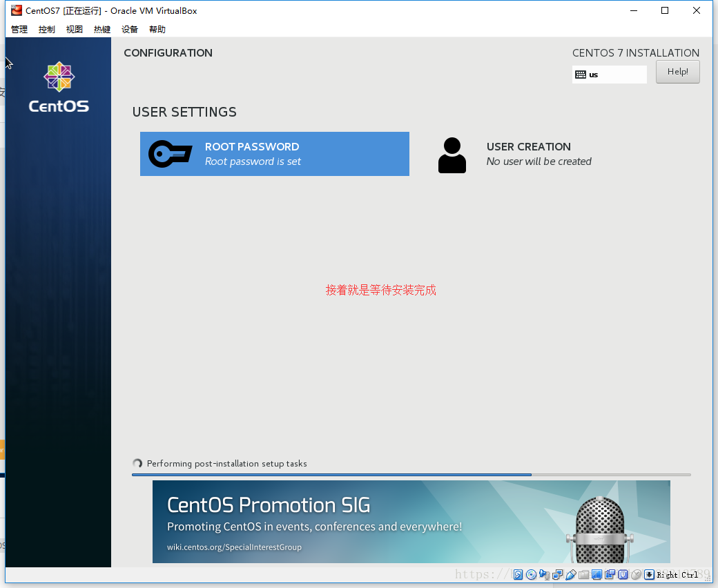This screenshot has height=588, width=718.
Task: Open ROOT PASSWORD settings
Action: tap(275, 154)
